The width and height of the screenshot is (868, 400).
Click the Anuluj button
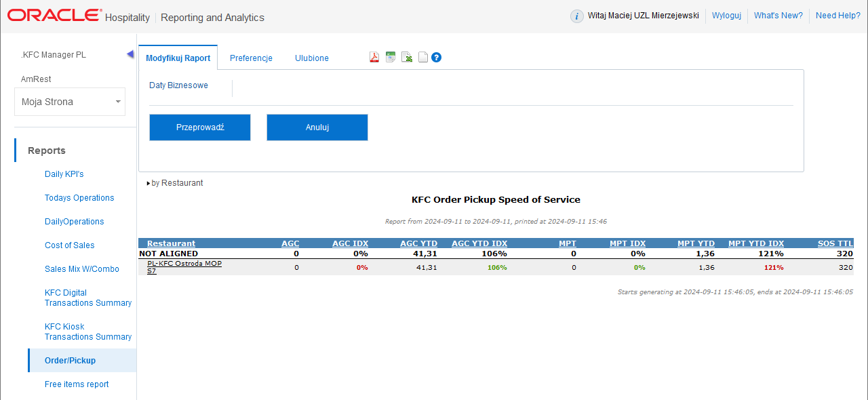(317, 127)
